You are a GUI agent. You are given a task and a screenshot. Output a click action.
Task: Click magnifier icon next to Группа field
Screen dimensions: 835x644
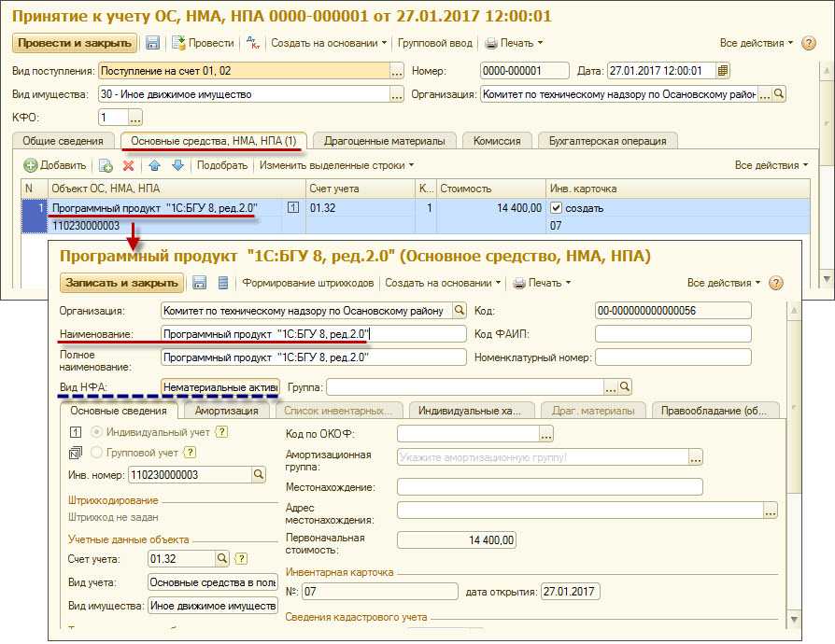625,387
